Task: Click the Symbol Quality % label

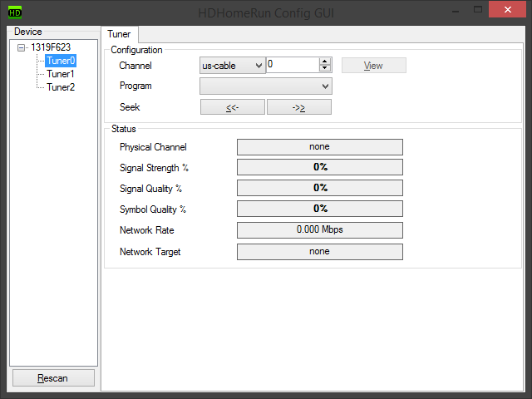Action: 153,209
